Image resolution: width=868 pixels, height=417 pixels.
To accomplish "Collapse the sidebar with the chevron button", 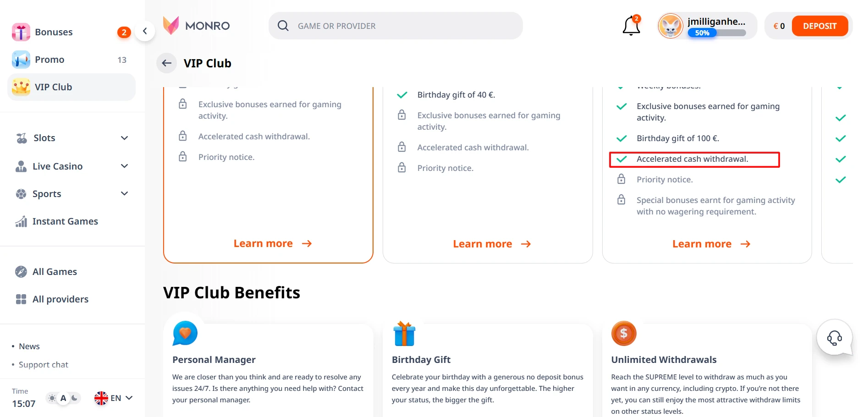I will [x=145, y=31].
